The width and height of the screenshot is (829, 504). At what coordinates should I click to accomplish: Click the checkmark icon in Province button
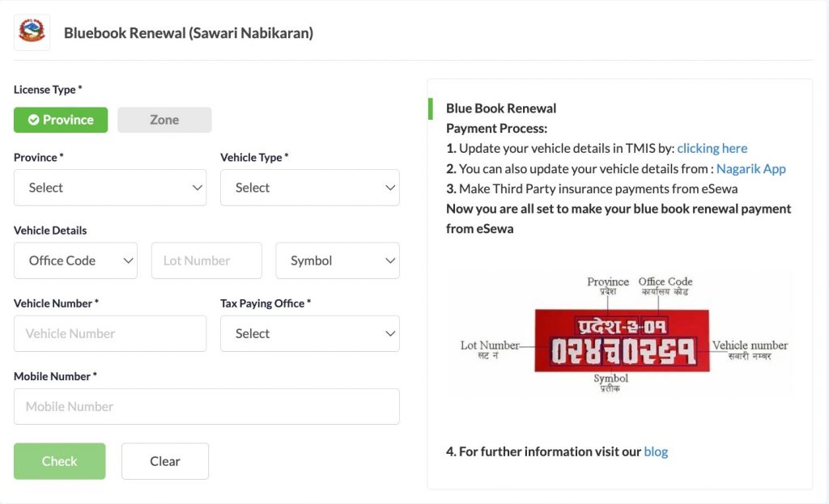pyautogui.click(x=34, y=120)
